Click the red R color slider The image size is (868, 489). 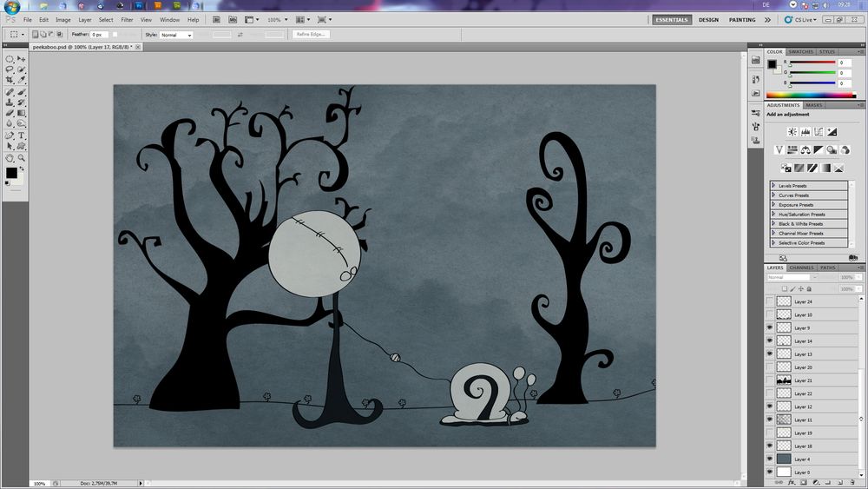pyautogui.click(x=812, y=63)
